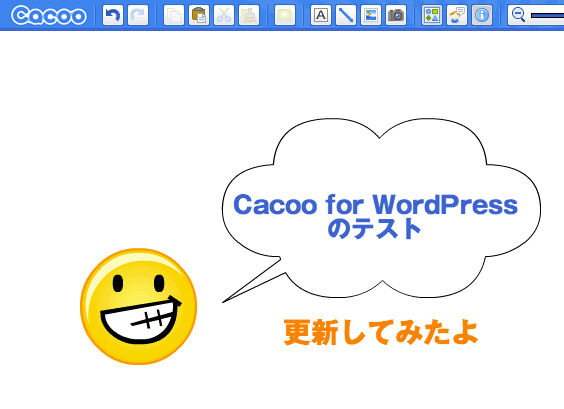Click the green sticky shape icon
Image resolution: width=564 pixels, height=409 pixels.
point(285,15)
